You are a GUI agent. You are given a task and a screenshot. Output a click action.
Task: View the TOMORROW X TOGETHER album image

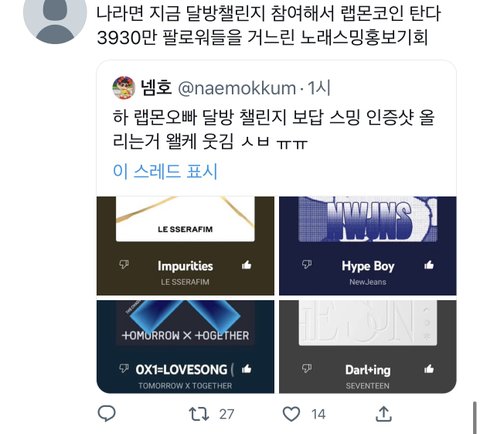pyautogui.click(x=185, y=323)
